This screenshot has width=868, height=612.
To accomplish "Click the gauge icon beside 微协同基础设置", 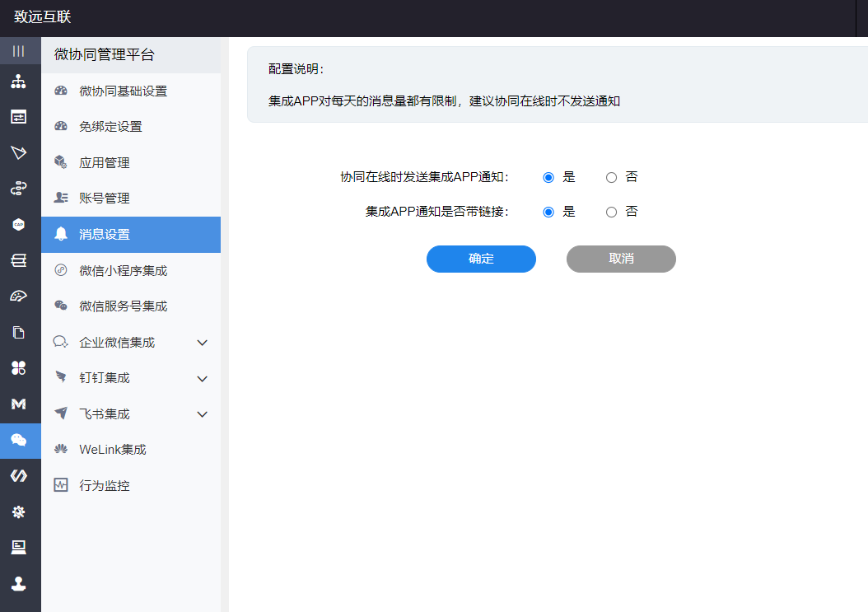I will click(61, 91).
